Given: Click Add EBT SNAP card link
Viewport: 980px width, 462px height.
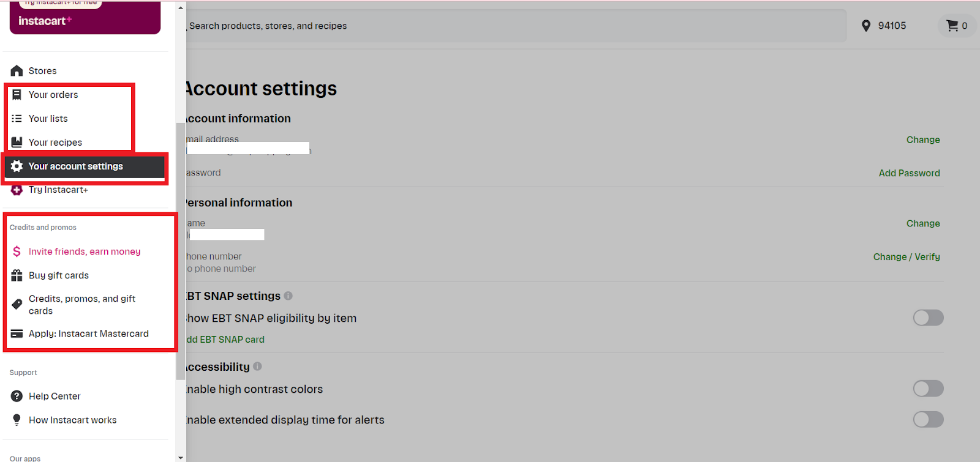Looking at the screenshot, I should [x=225, y=340].
